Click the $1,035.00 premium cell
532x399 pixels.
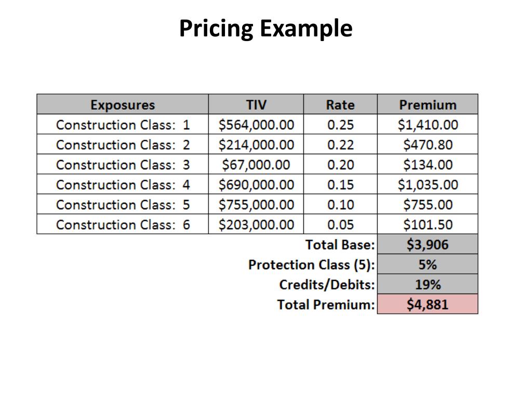[x=428, y=184]
